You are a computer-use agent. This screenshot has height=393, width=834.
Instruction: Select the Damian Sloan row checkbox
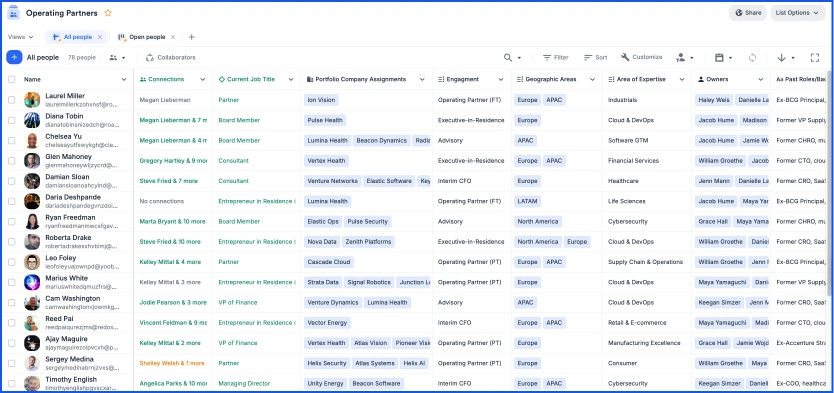click(x=12, y=181)
